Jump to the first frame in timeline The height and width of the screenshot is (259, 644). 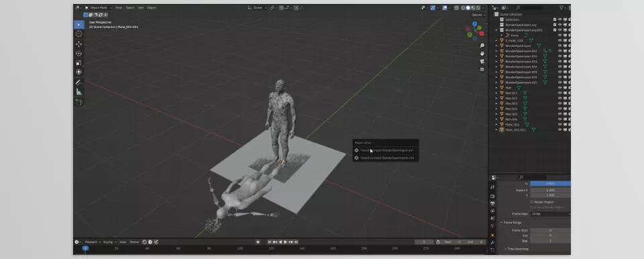270,242
